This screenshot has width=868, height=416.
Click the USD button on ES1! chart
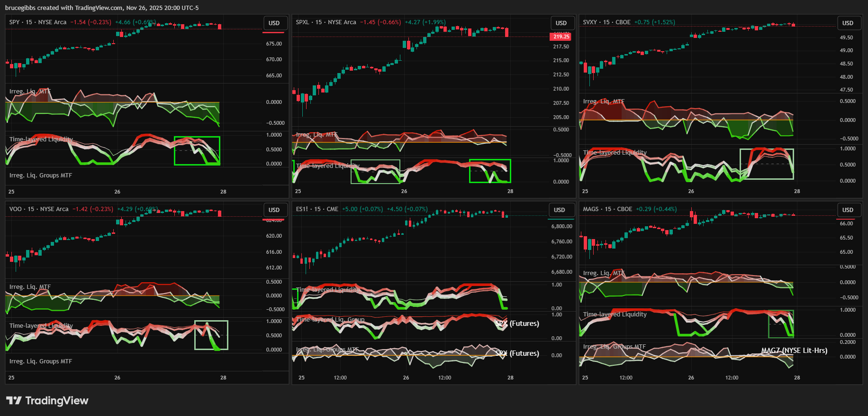point(559,210)
